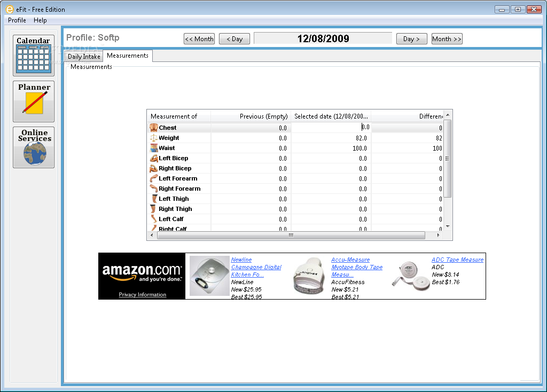This screenshot has width=547, height=392.
Task: Click the Previous (Empty) column header
Action: click(x=251, y=116)
